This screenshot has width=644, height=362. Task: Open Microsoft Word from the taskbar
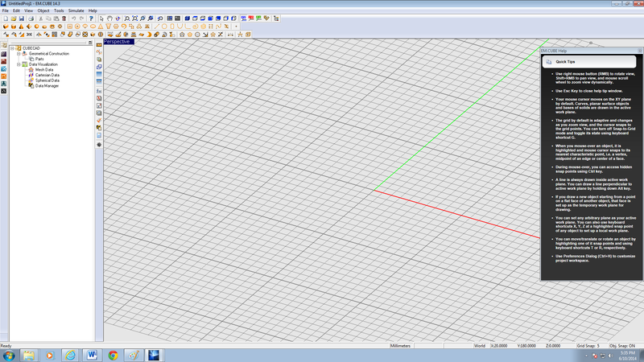[x=91, y=355]
